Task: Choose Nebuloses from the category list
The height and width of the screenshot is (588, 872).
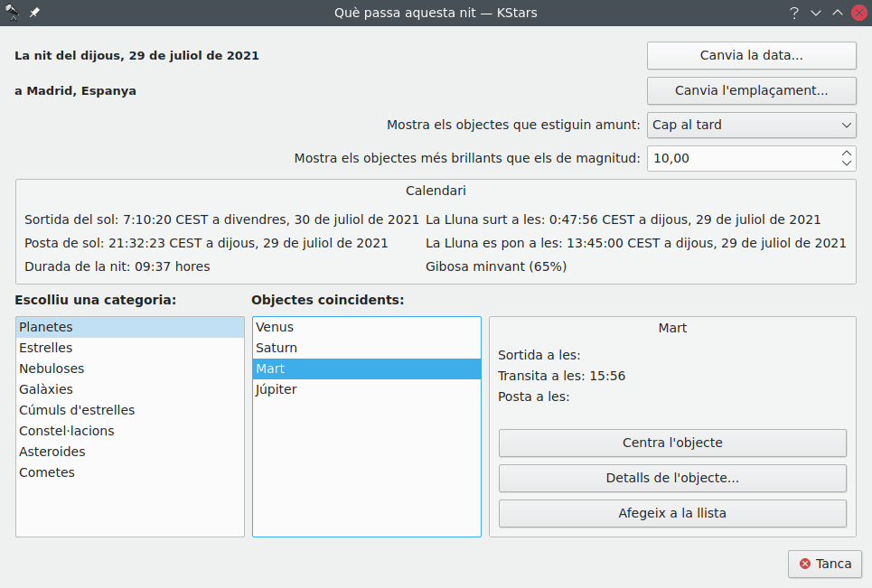Action: click(52, 369)
